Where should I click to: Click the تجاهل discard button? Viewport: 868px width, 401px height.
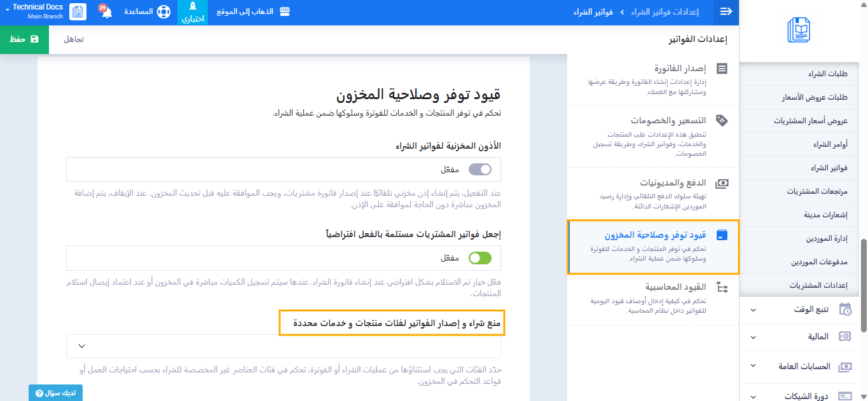pos(74,39)
